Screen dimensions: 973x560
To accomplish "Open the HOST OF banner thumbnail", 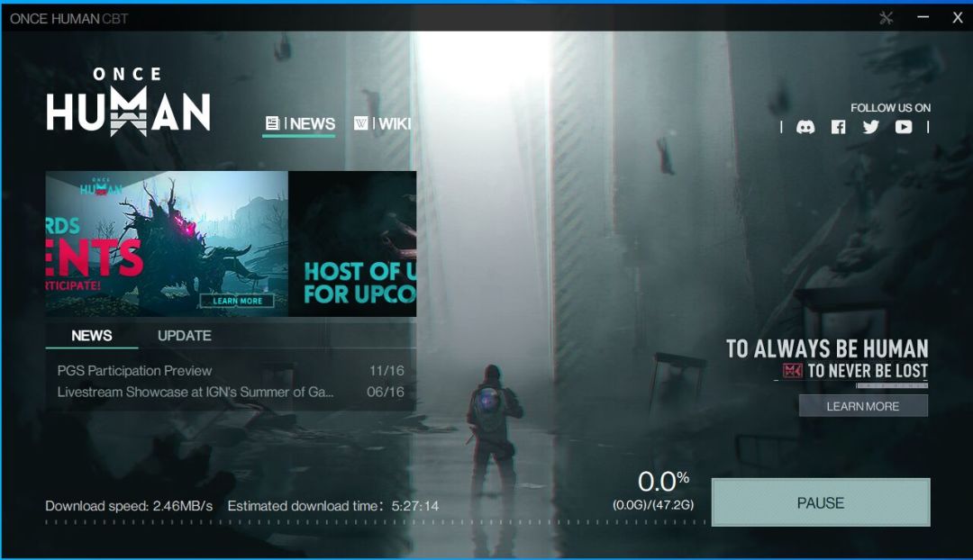I will (x=352, y=244).
